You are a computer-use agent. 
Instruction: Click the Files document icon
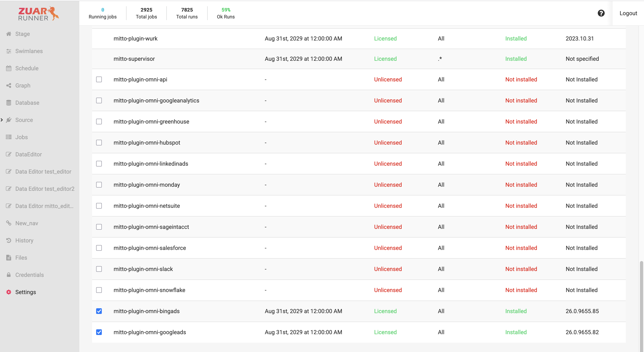click(9, 258)
